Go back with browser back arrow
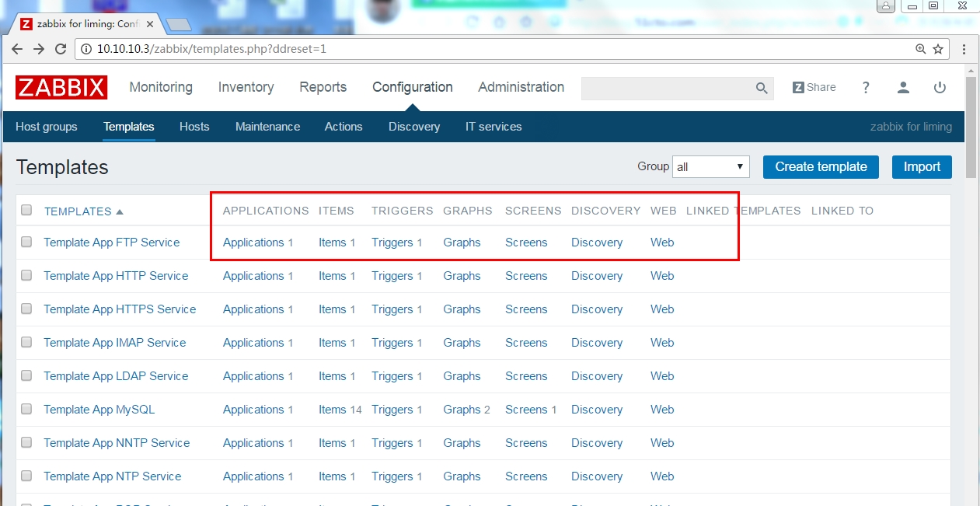Image resolution: width=980 pixels, height=506 pixels. [16, 49]
